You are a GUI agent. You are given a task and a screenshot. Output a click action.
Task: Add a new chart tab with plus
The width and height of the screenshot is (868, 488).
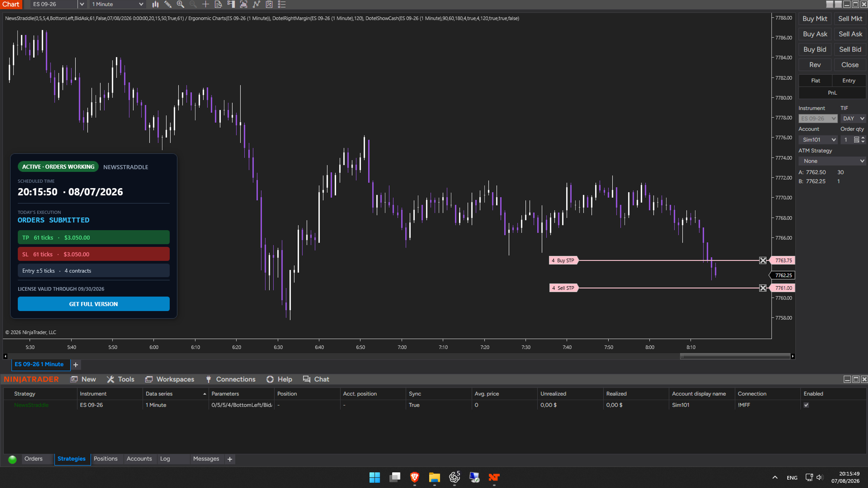click(76, 365)
